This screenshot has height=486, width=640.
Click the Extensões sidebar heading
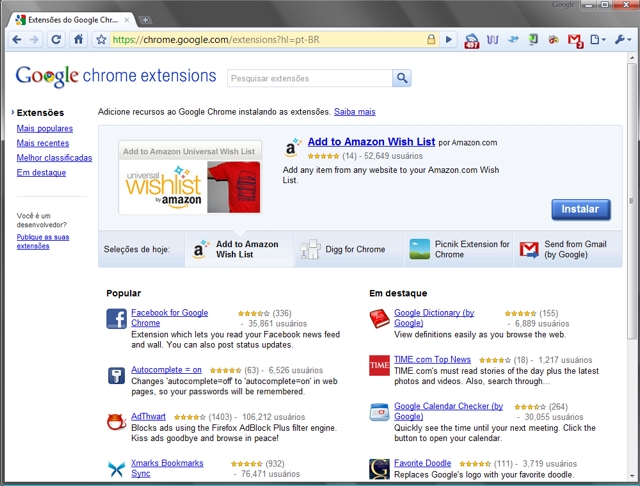(x=40, y=113)
